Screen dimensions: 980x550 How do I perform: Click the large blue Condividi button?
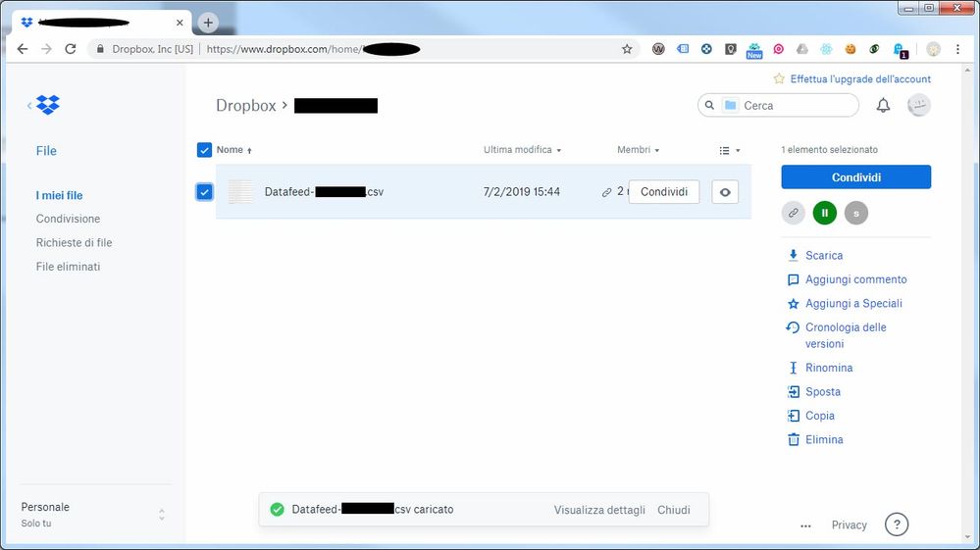pyautogui.click(x=856, y=177)
